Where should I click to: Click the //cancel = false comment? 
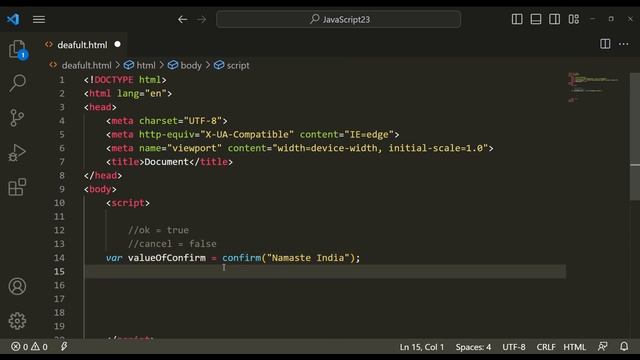coord(172,244)
